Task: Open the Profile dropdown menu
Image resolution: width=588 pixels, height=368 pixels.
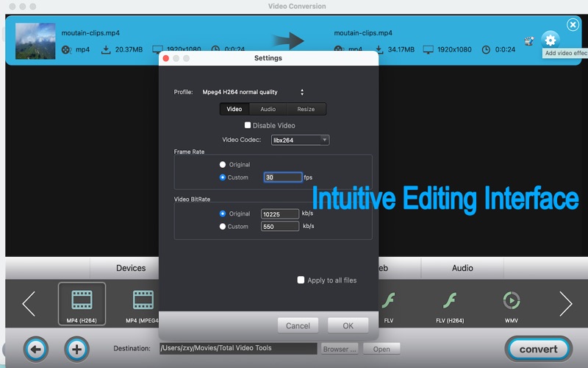Action: point(253,92)
